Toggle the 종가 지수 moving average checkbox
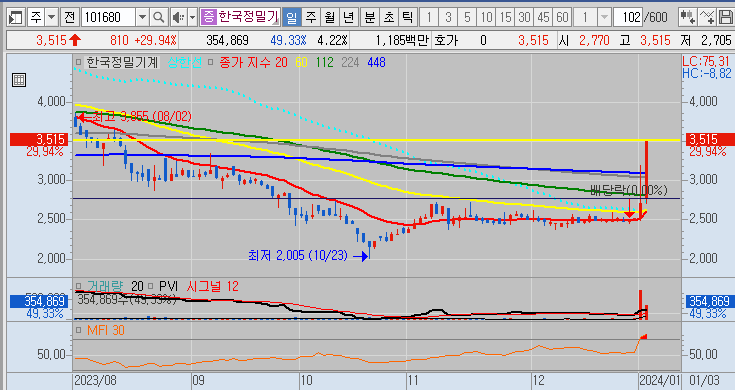Image resolution: width=735 pixels, height=390 pixels. (x=210, y=62)
